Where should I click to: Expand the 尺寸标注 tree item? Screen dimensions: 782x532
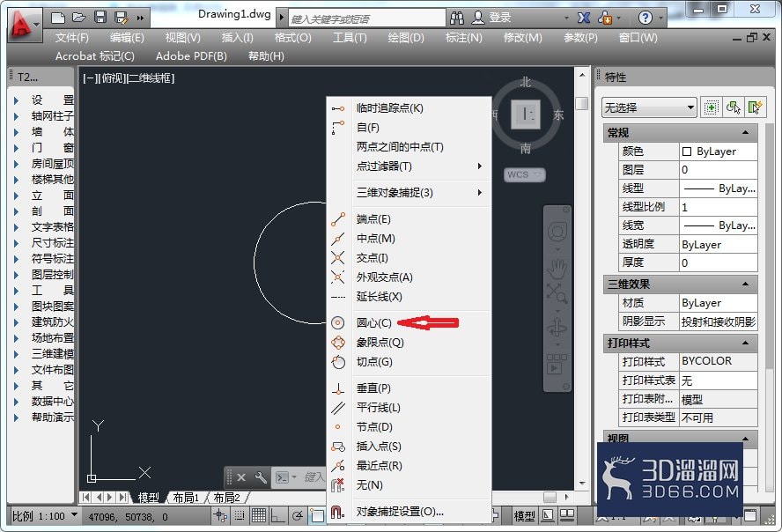[x=16, y=243]
